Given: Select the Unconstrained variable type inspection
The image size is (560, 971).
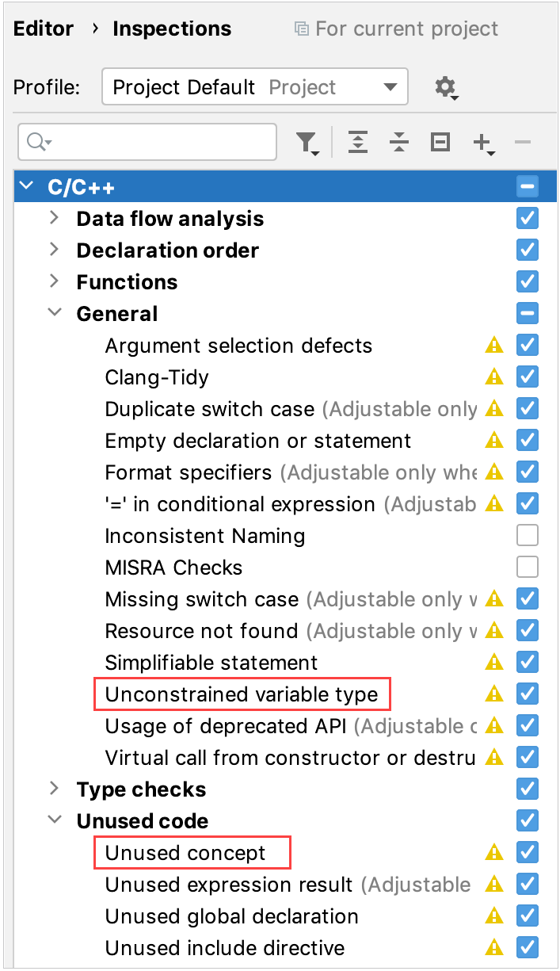Looking at the screenshot, I should click(x=242, y=694).
